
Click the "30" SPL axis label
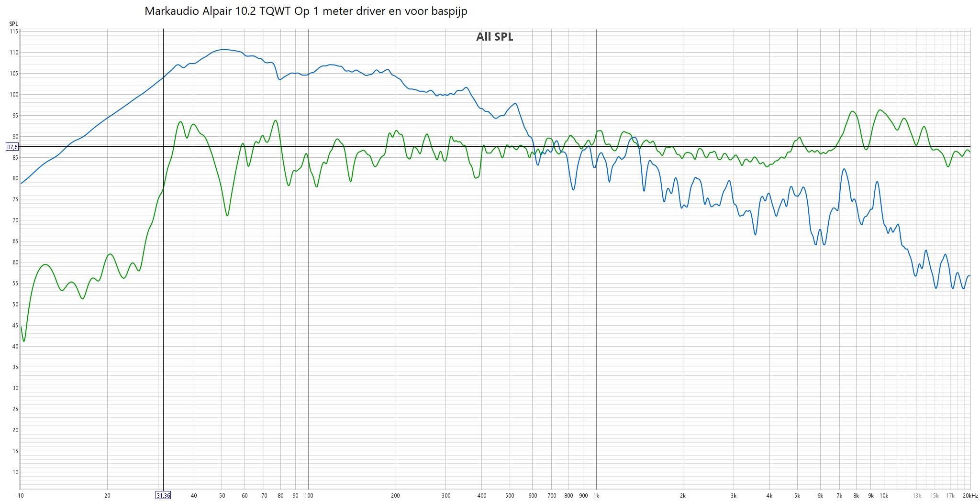click(15, 388)
